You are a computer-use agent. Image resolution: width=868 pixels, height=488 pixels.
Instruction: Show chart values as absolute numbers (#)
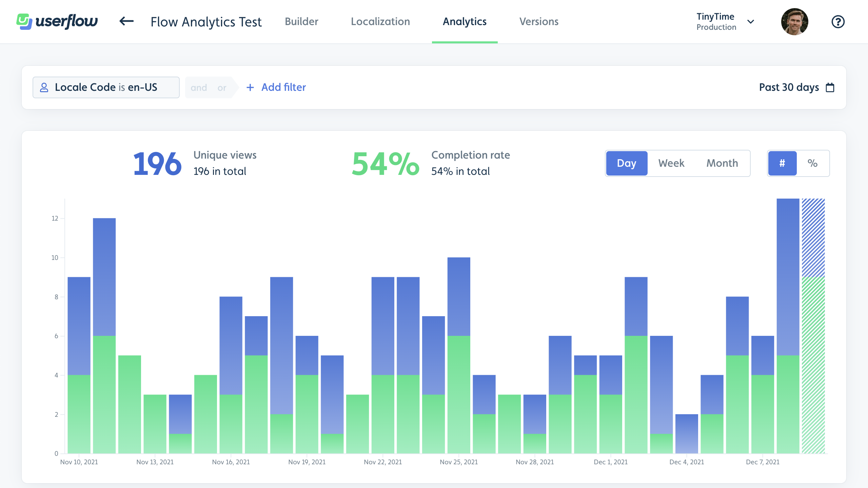pyautogui.click(x=782, y=163)
